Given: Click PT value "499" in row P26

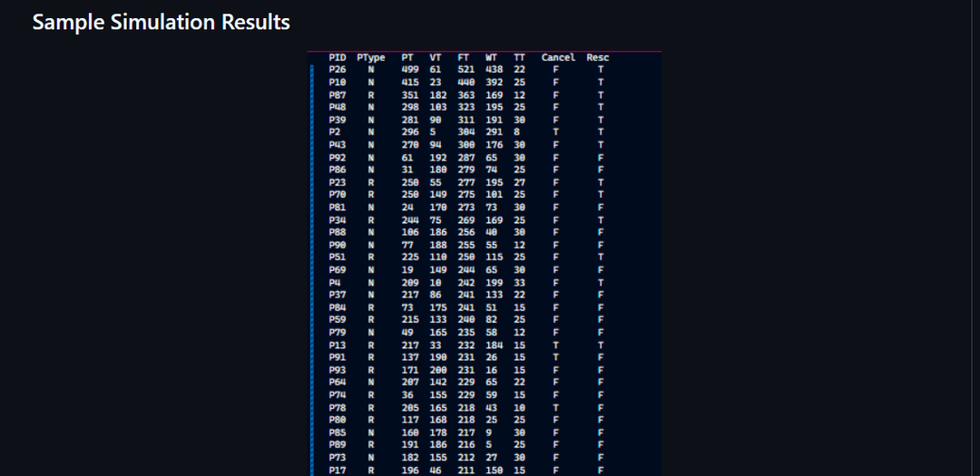Looking at the screenshot, I should [x=410, y=69].
